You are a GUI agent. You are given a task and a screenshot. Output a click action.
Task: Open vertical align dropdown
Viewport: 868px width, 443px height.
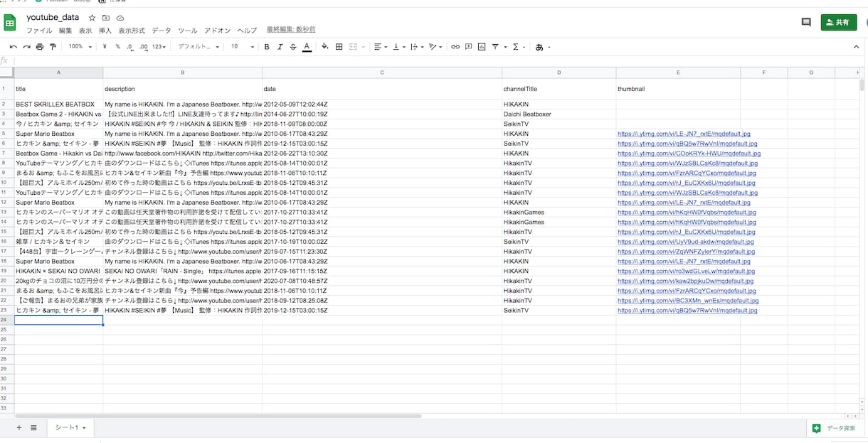[399, 47]
